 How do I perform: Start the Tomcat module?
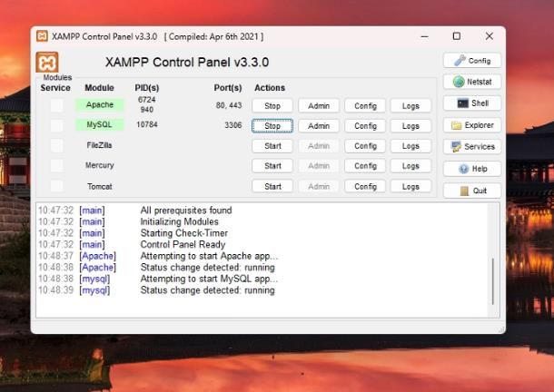point(272,186)
